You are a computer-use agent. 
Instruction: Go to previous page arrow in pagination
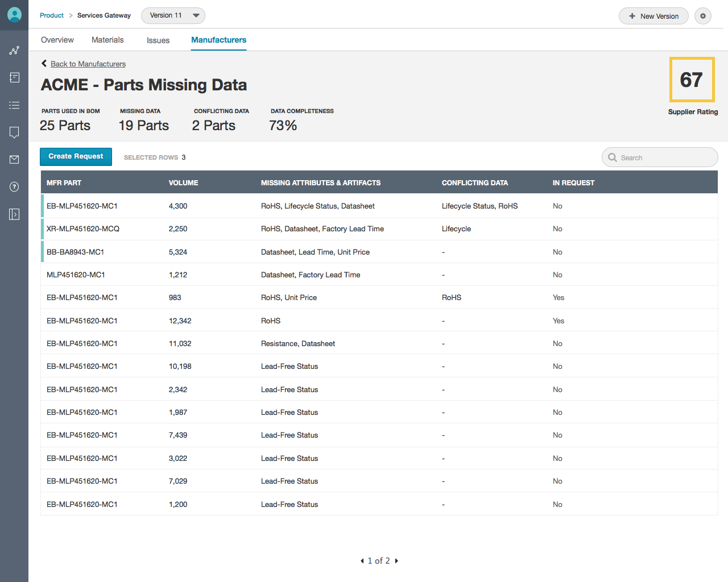click(362, 561)
